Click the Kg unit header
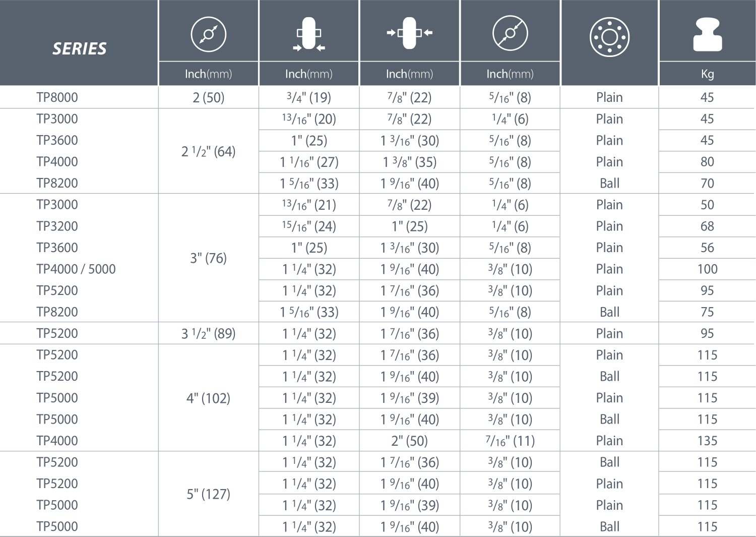This screenshot has height=537, width=756. click(708, 74)
